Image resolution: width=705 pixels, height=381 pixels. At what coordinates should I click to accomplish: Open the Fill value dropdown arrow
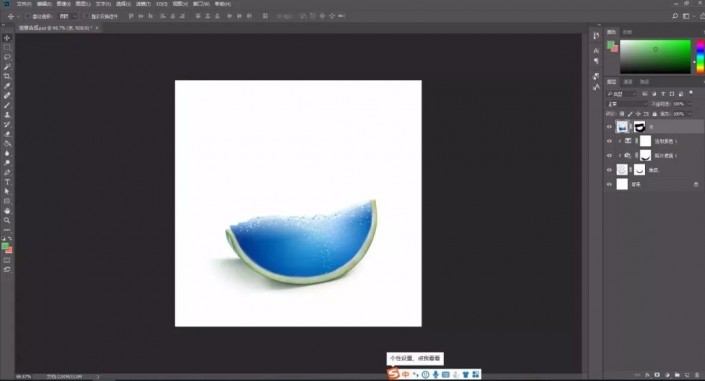[690, 114]
